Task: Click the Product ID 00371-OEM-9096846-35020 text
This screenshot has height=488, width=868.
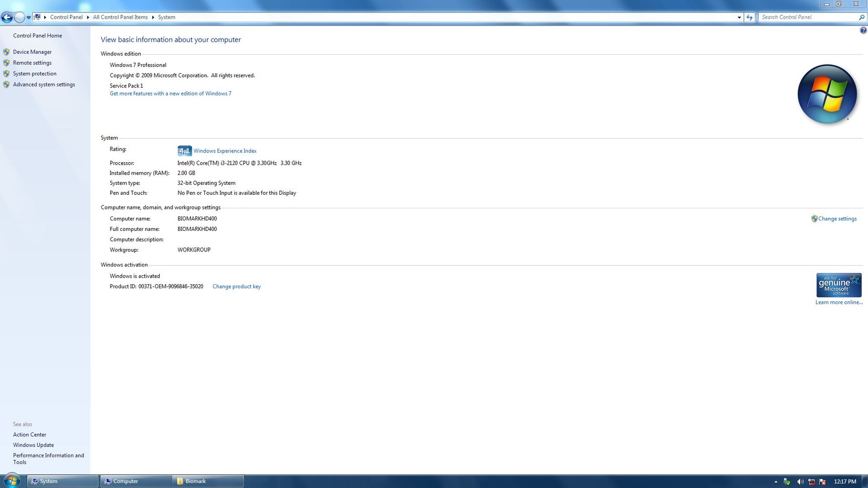Action: pyautogui.click(x=157, y=287)
